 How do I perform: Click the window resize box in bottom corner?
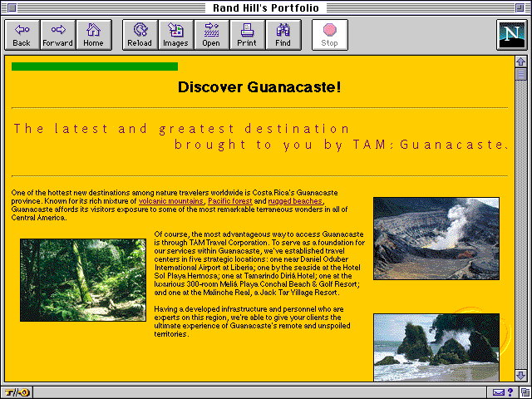525,392
